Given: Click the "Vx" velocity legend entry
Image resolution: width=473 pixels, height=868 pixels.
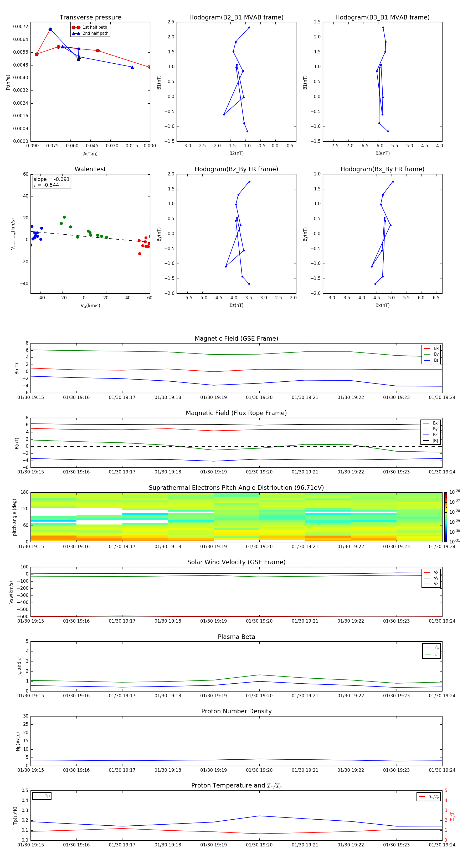Looking at the screenshot, I should pyautogui.click(x=431, y=572).
